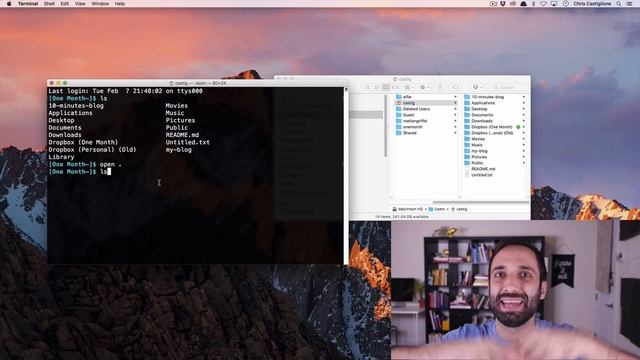Open Dropbox toolbar dropdown in Finder
Image resolution: width=640 pixels, height=360 pixels.
point(477,87)
